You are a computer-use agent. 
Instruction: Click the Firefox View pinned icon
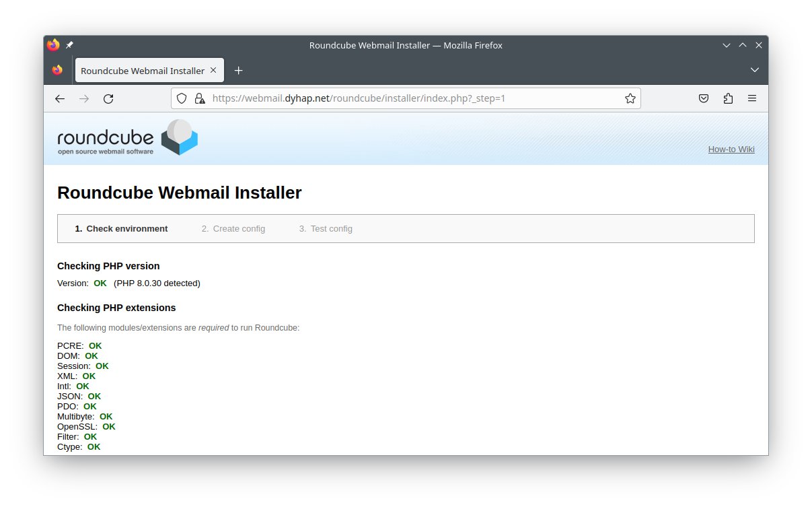(x=57, y=71)
